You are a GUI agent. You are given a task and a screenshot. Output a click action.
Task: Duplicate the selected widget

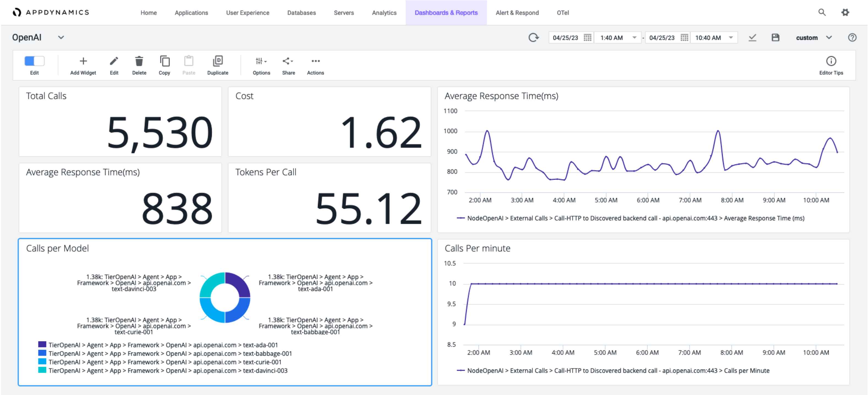pyautogui.click(x=218, y=61)
